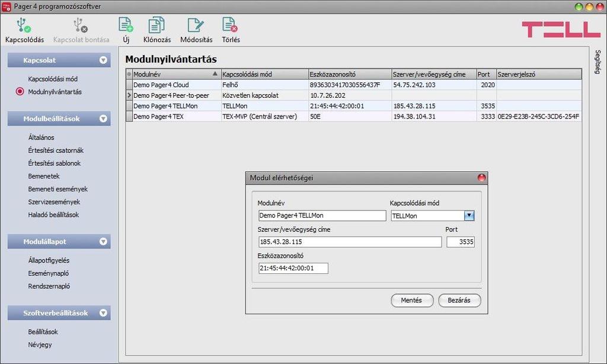The height and width of the screenshot is (364, 607).
Task: Click the 0E29-E23B-245C-3CD6-254F password cell
Action: (x=539, y=116)
